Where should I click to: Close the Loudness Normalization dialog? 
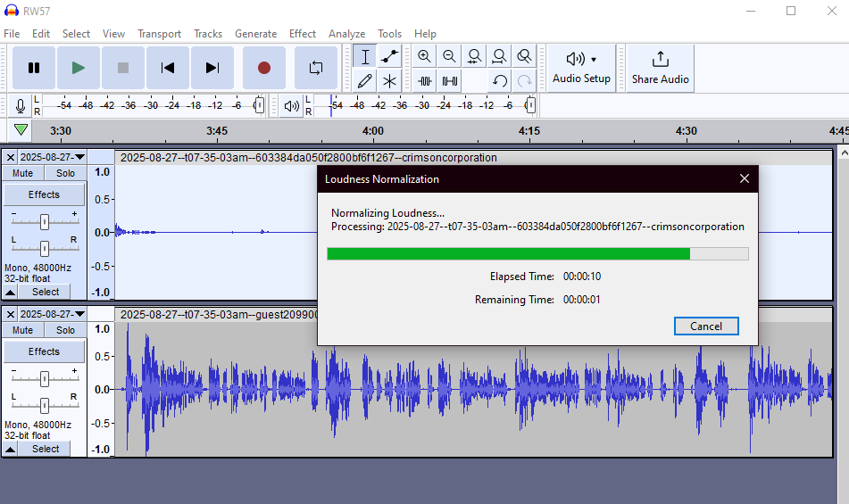pos(745,178)
